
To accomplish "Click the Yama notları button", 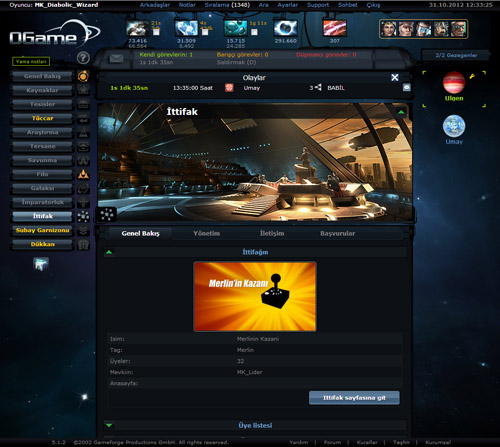I will click(31, 61).
